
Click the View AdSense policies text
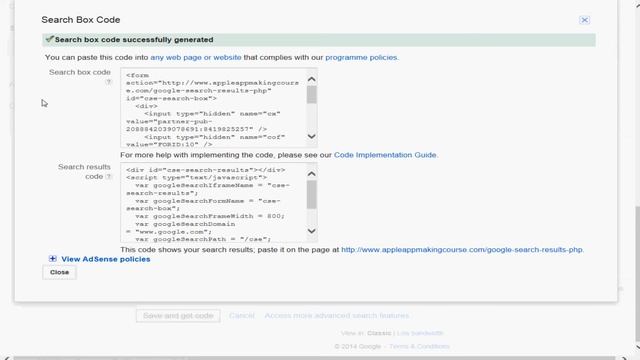click(x=106, y=259)
